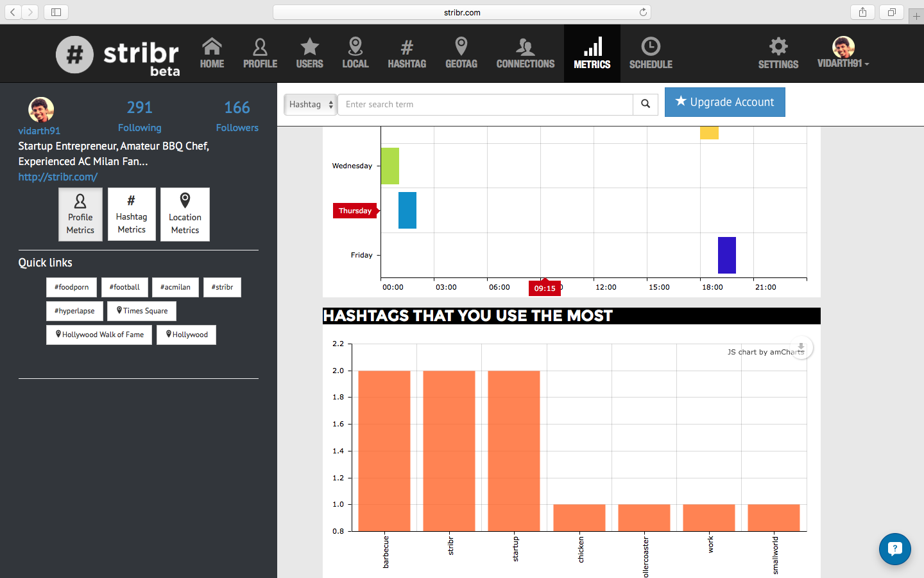Viewport: 924px width, 578px height.
Task: Open Hashtag Metrics tile
Action: tap(132, 215)
